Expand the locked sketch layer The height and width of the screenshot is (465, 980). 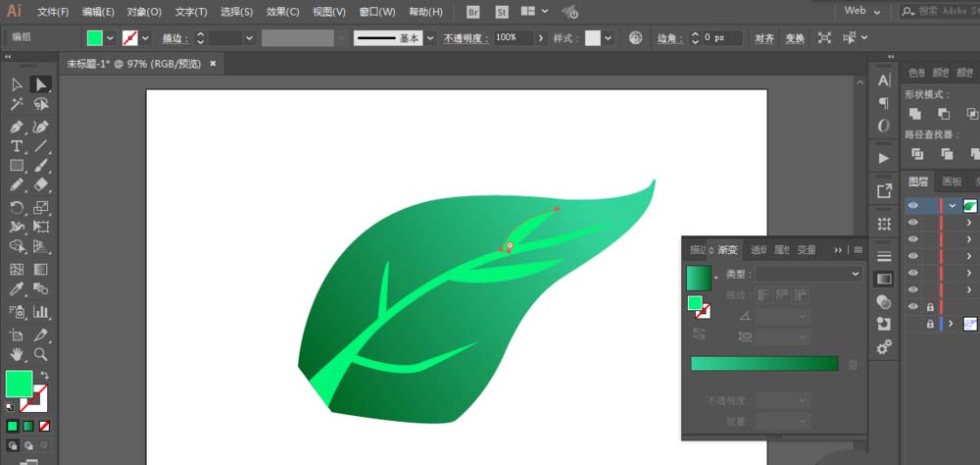coord(951,324)
